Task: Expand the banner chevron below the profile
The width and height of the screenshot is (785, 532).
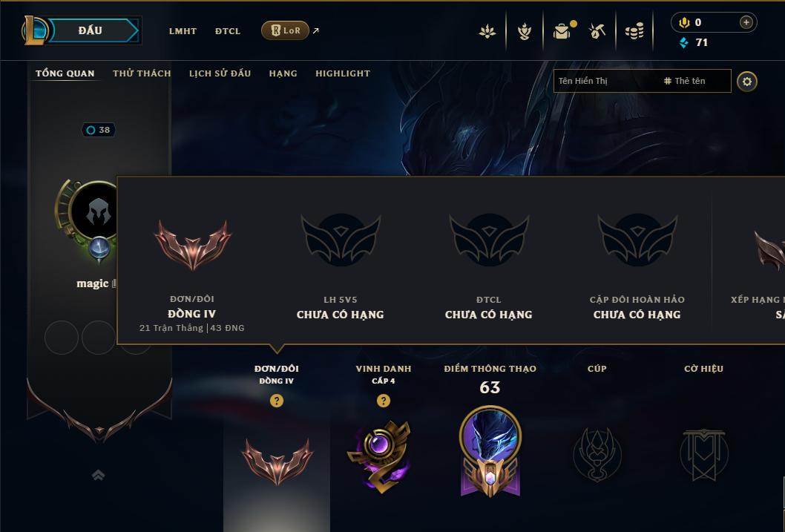Action: 99,475
